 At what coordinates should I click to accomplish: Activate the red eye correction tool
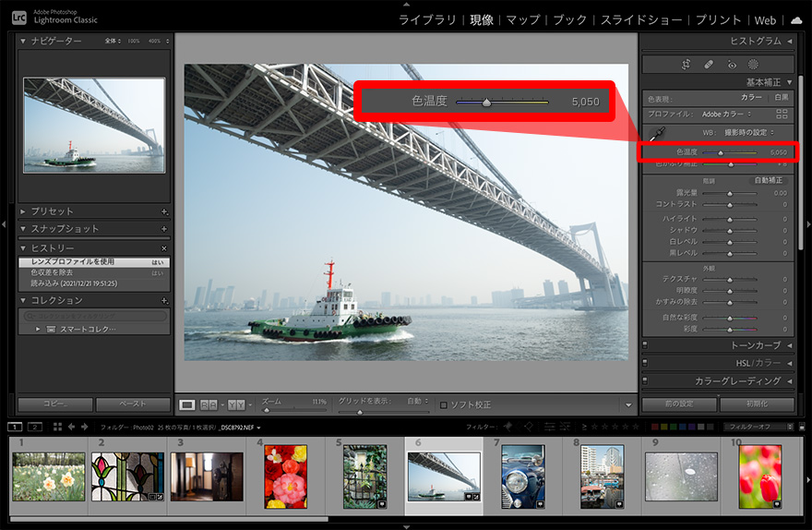[731, 65]
